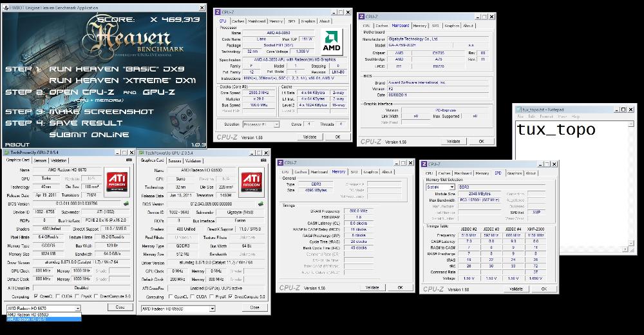Click the AMD logo in the CPU-Z CPU tab window
644x335 pixels.
331,43
